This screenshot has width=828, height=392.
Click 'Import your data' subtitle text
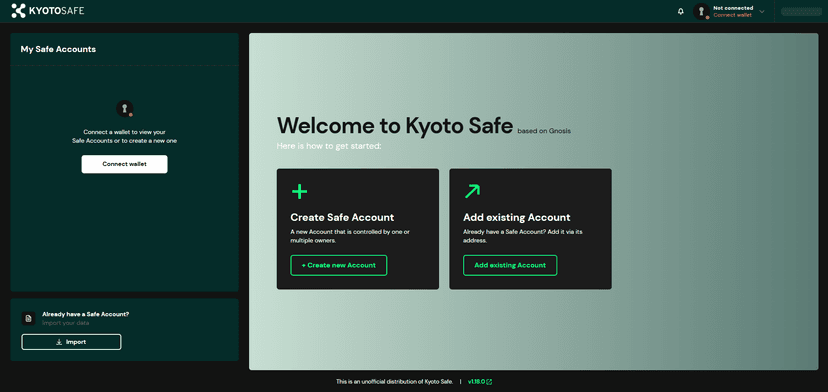[x=65, y=323]
